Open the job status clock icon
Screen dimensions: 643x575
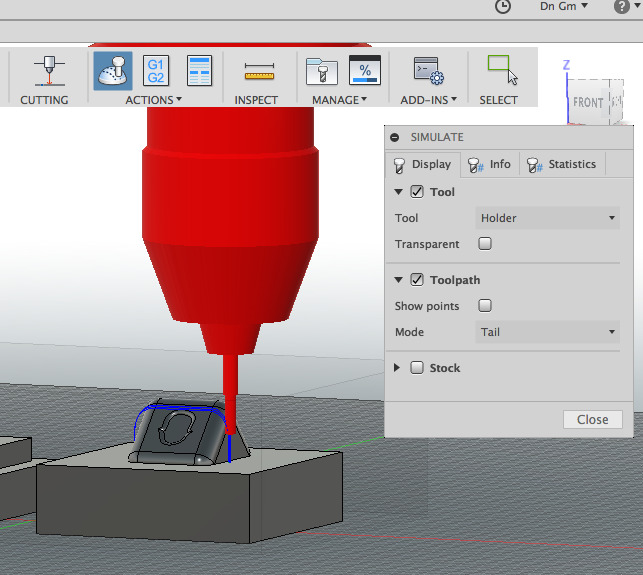503,6
